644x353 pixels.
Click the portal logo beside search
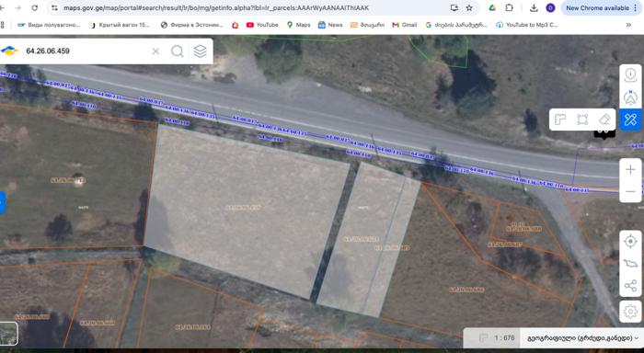[x=9, y=51]
